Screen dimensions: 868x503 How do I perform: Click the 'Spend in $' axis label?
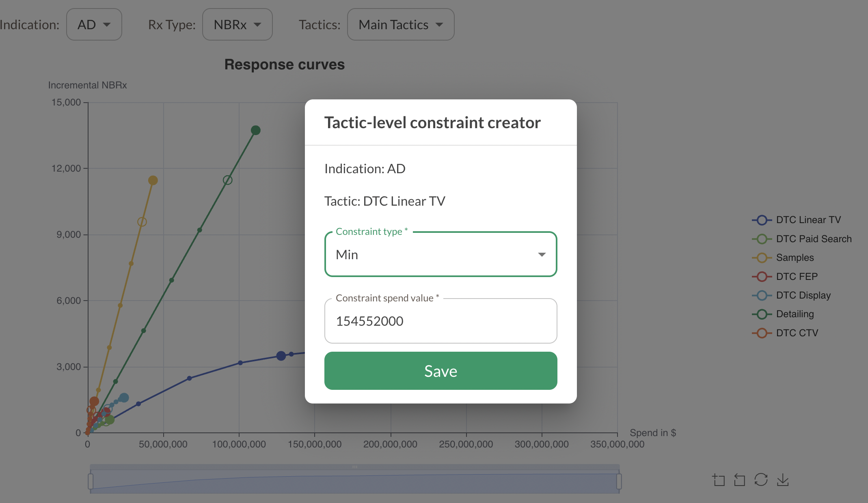tap(652, 433)
